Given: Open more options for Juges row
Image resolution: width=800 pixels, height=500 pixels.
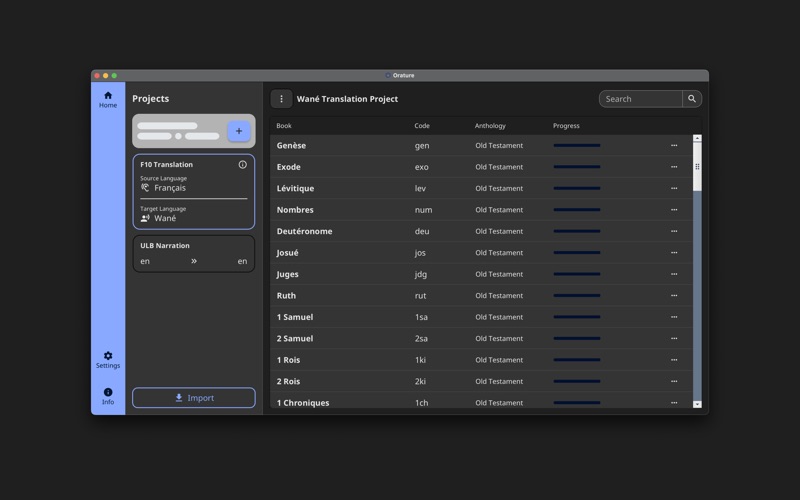Looking at the screenshot, I should tap(674, 274).
